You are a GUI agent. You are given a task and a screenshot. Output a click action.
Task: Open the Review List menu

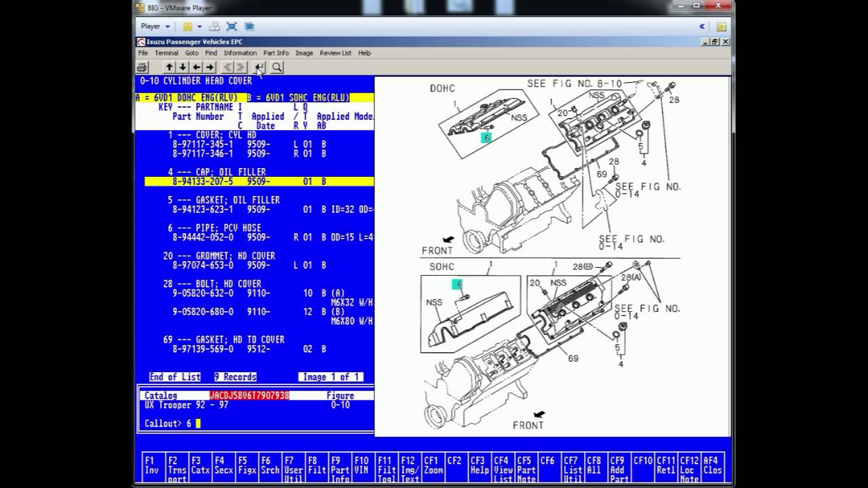[336, 53]
